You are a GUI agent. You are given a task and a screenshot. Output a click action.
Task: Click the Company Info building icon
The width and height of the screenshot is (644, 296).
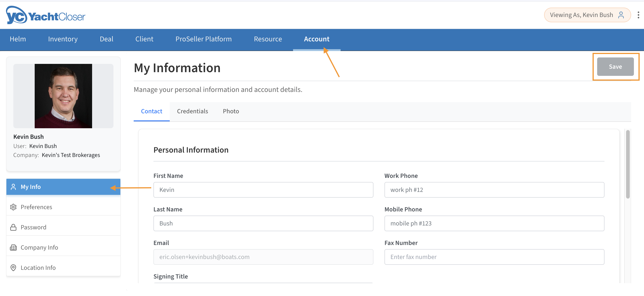[13, 248]
